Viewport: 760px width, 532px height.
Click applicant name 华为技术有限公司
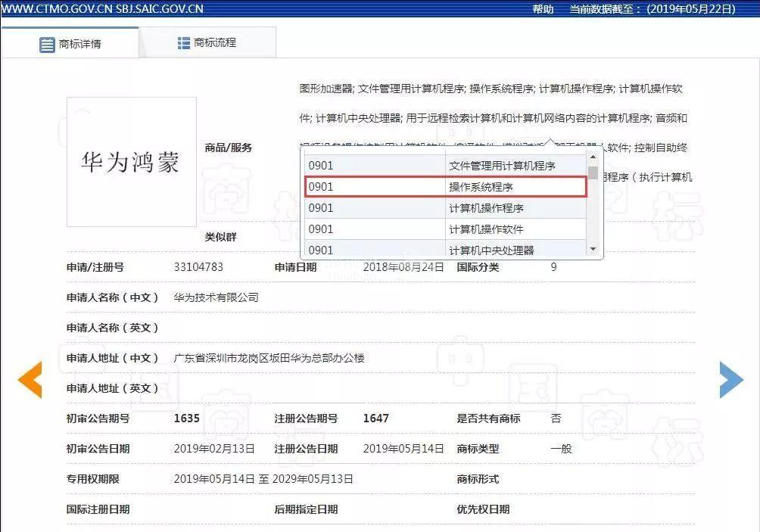point(216,297)
